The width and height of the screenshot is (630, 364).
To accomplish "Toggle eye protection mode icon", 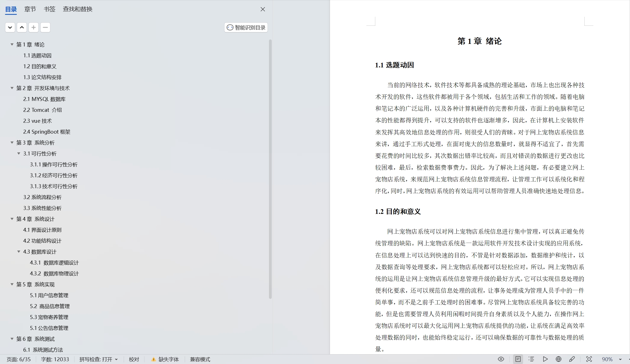I will pyautogui.click(x=501, y=359).
